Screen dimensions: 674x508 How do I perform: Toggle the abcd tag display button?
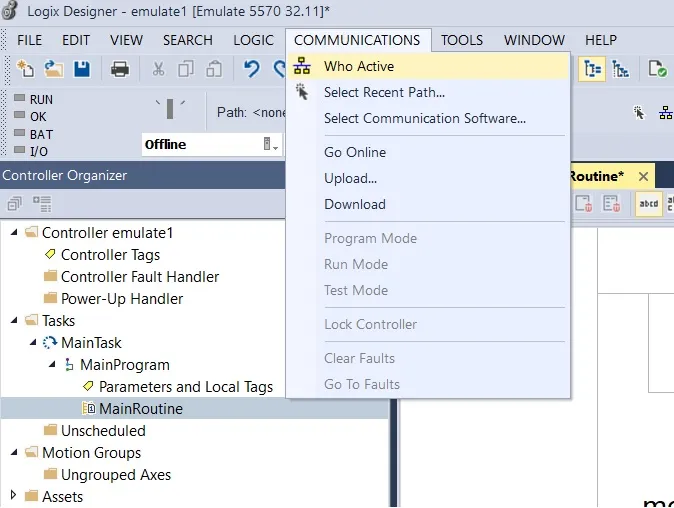(649, 203)
